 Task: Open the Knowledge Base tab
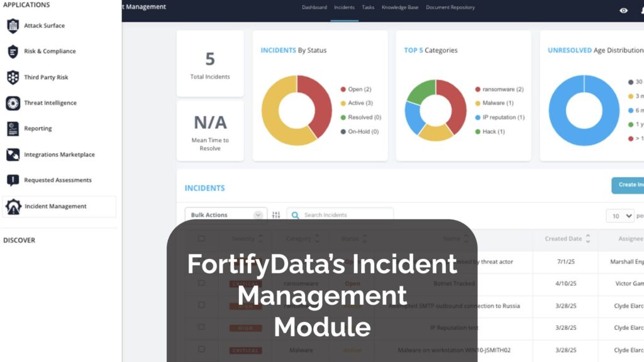(x=400, y=8)
